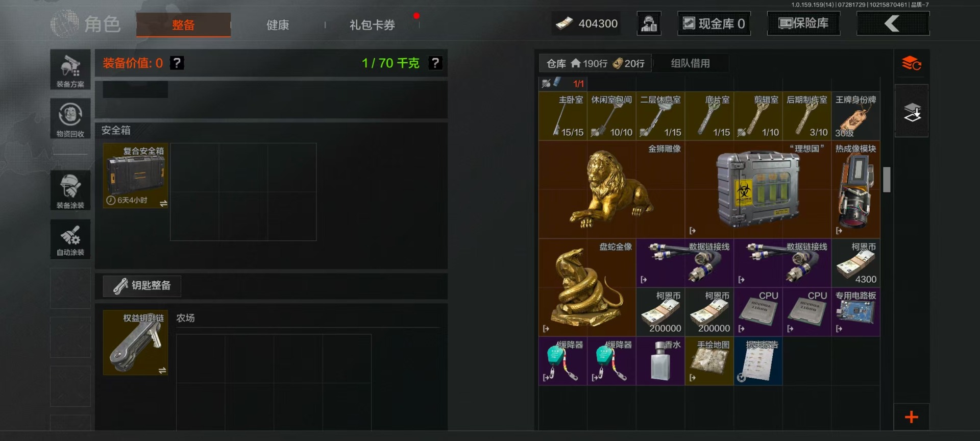Open the 组队借用 tab
Image resolution: width=980 pixels, height=441 pixels.
(x=690, y=63)
